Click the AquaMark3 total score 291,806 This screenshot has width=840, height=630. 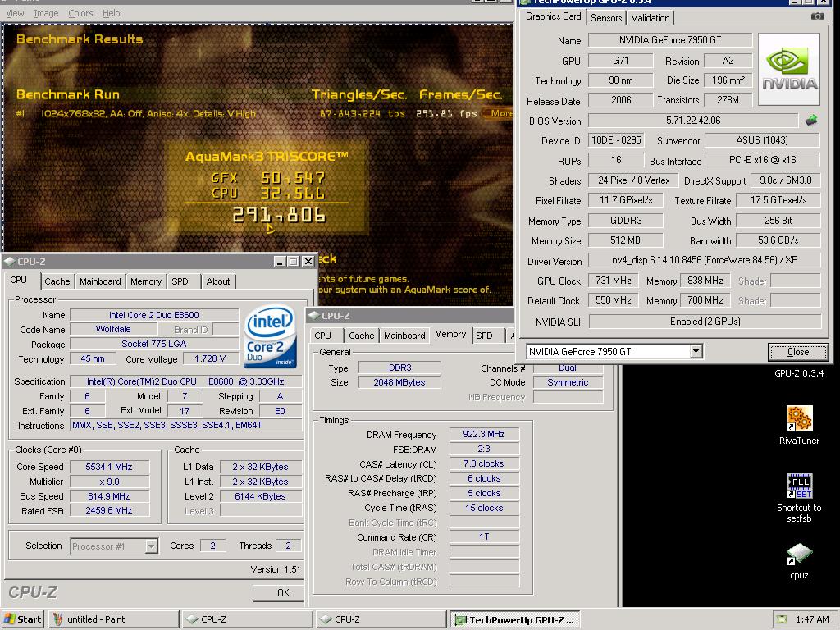pyautogui.click(x=279, y=216)
